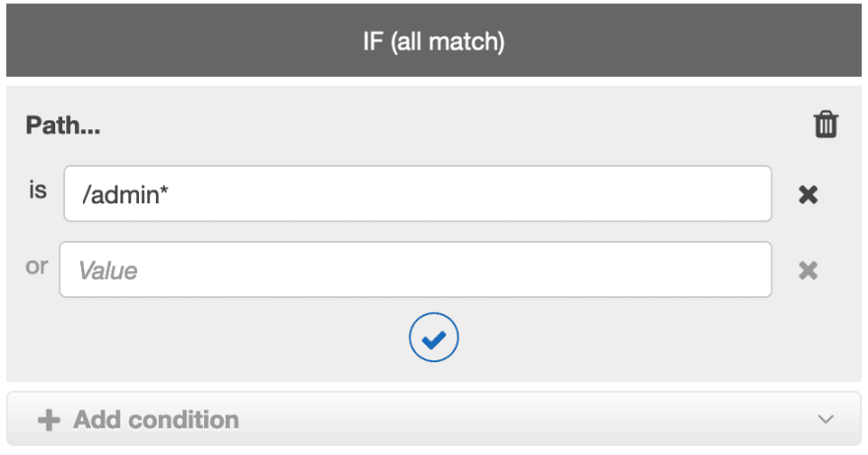Focus the /admin* path input field
868x455 pixels.
[x=417, y=193]
